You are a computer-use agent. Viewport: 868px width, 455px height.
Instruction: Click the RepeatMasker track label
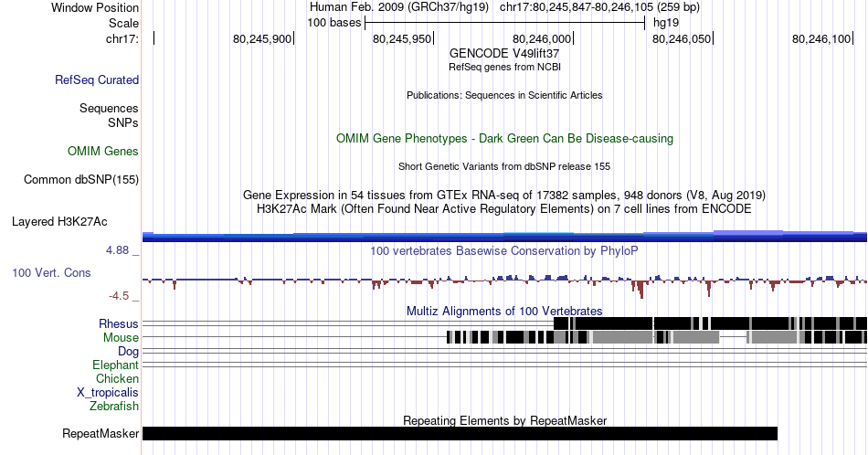[x=101, y=433]
